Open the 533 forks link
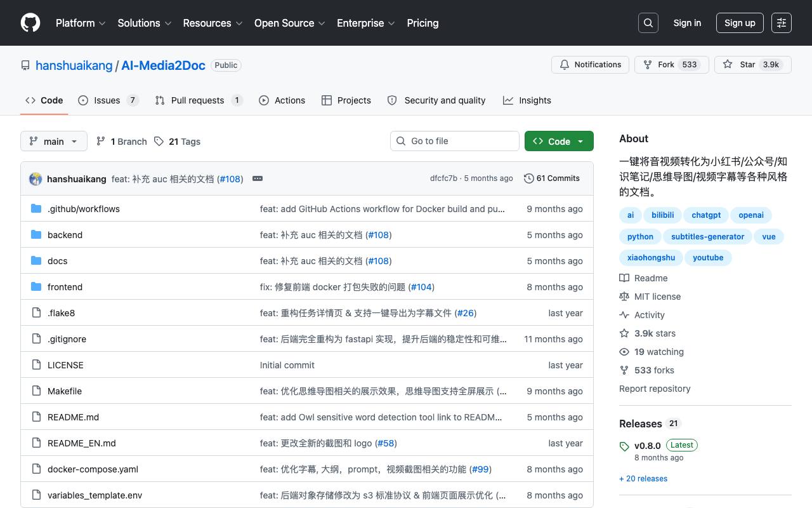The height and width of the screenshot is (508, 812). click(x=654, y=370)
